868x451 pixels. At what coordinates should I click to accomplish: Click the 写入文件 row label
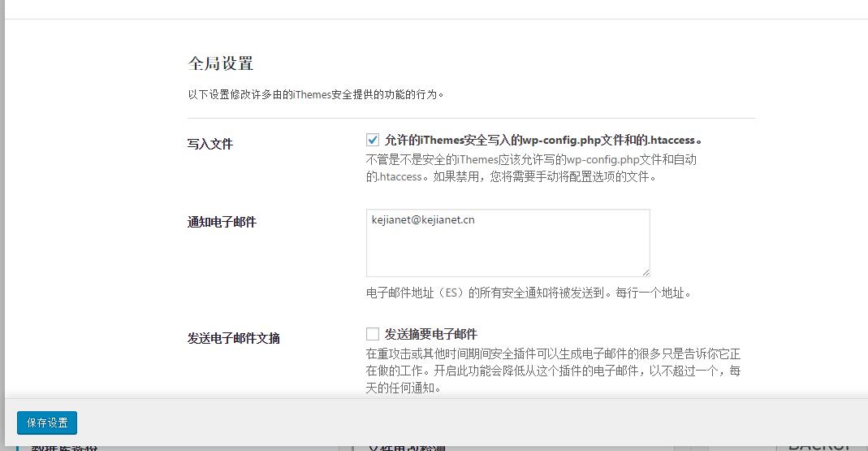tap(210, 144)
